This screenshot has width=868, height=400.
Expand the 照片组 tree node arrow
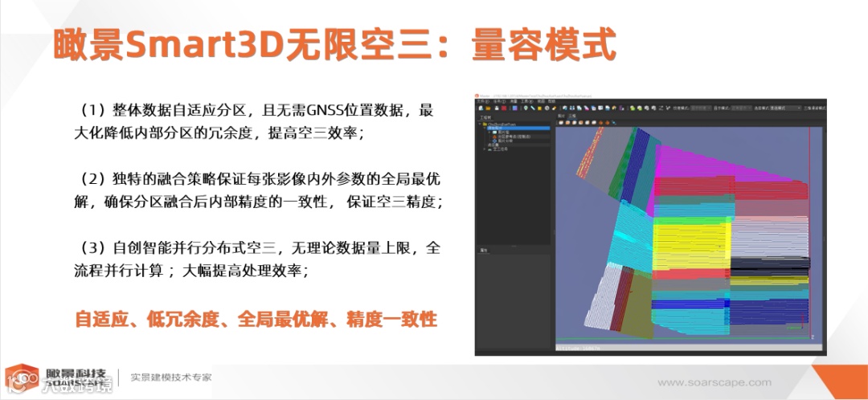pos(489,133)
